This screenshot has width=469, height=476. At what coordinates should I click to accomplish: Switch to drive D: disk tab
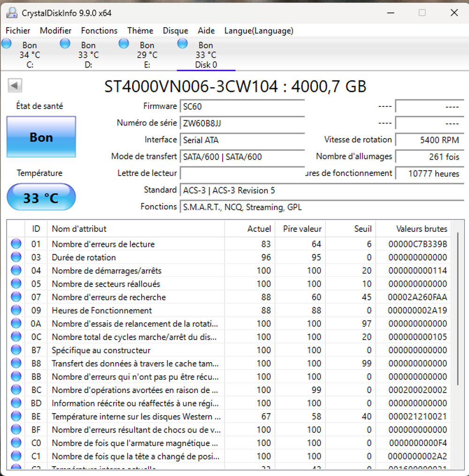(89, 55)
